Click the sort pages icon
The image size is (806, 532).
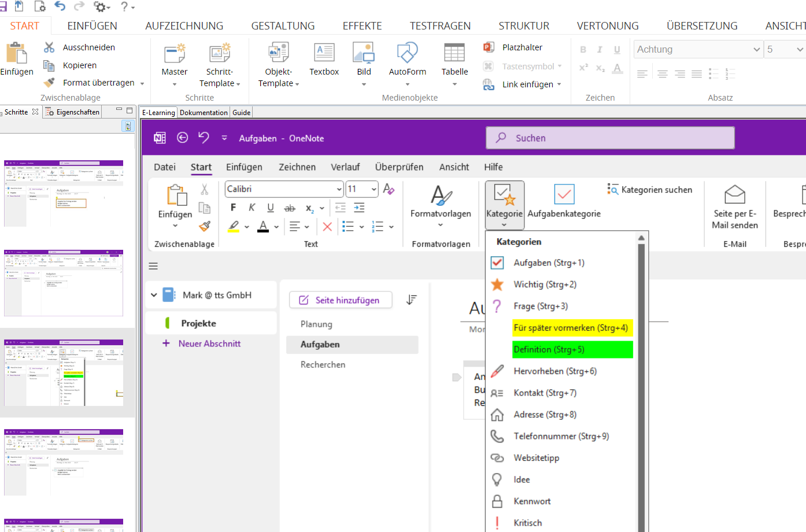click(x=411, y=300)
